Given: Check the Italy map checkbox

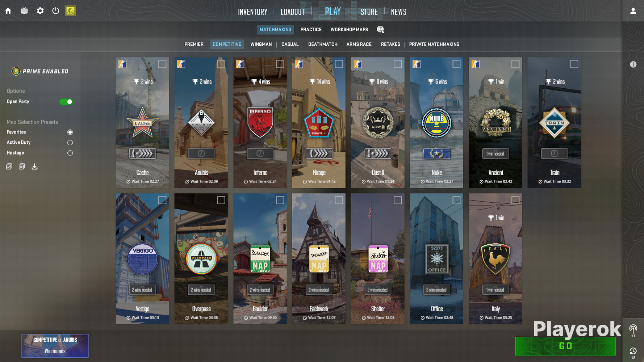Looking at the screenshot, I should coord(515,200).
